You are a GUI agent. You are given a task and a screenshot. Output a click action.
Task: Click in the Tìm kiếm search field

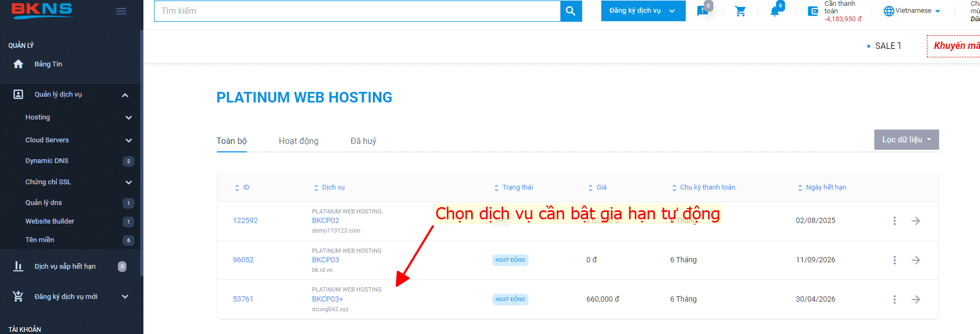tap(357, 11)
